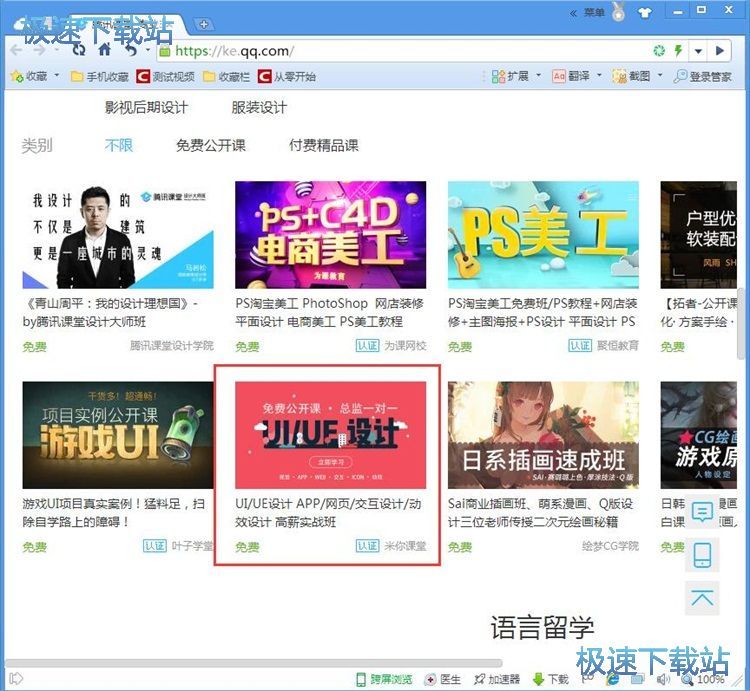This screenshot has height=691, width=750.
Task: Open the 日系插画速成班 course thumbnail
Action: [543, 435]
